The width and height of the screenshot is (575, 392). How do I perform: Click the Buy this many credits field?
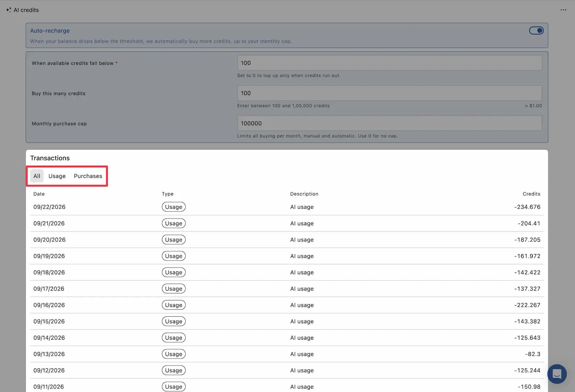(389, 93)
